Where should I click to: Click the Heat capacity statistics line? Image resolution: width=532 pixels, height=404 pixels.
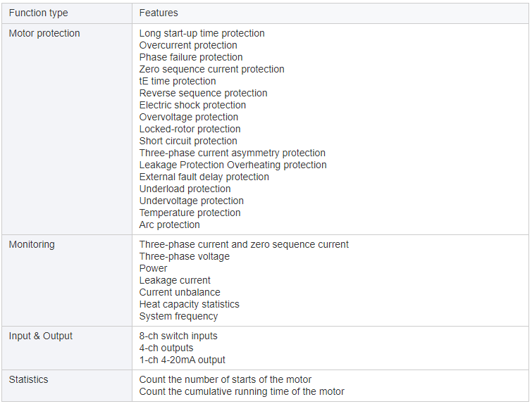pyautogui.click(x=190, y=304)
